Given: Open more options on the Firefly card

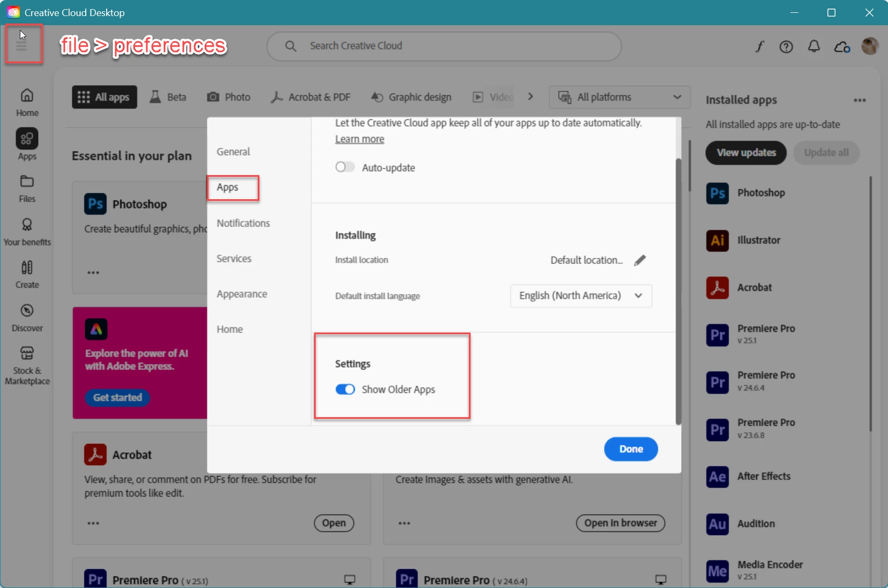Looking at the screenshot, I should tap(404, 523).
